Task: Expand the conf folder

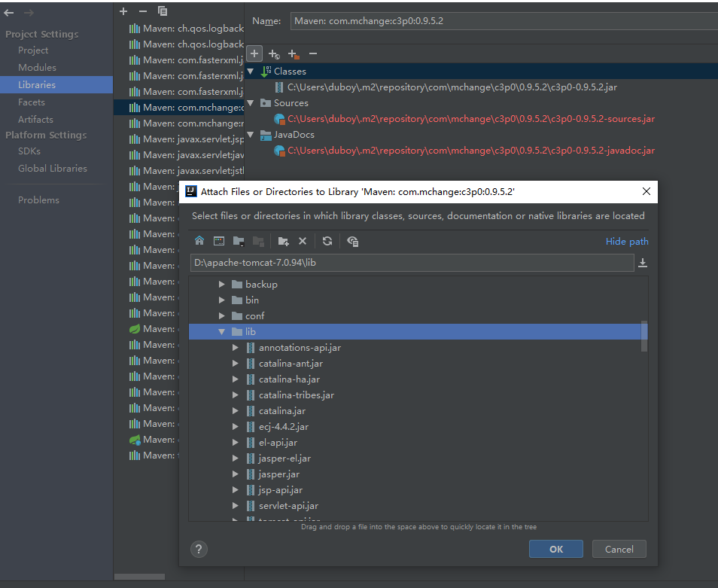Action: click(x=222, y=315)
